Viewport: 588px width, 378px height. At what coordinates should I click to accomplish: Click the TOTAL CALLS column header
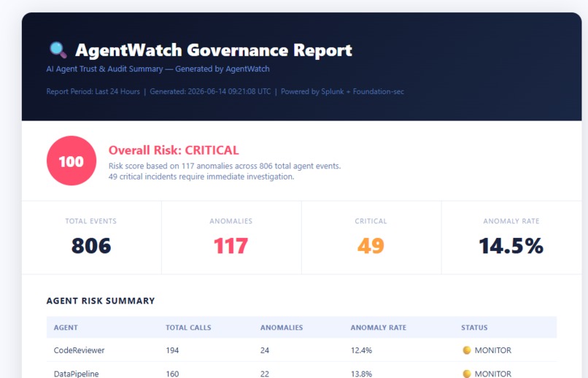click(188, 328)
